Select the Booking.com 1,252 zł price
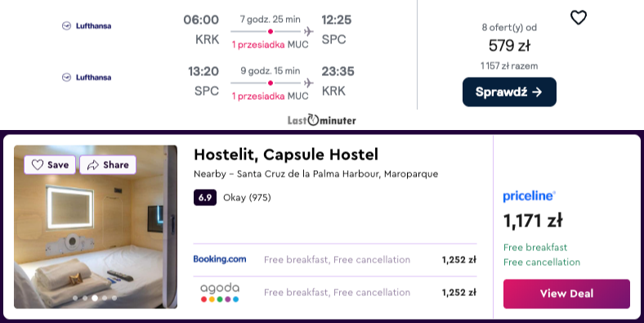The width and height of the screenshot is (644, 323). pos(458,260)
